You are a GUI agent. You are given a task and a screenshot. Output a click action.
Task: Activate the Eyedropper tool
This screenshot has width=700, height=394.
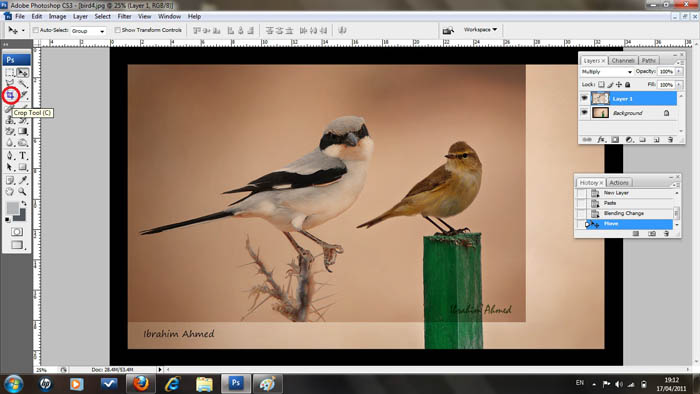23,180
